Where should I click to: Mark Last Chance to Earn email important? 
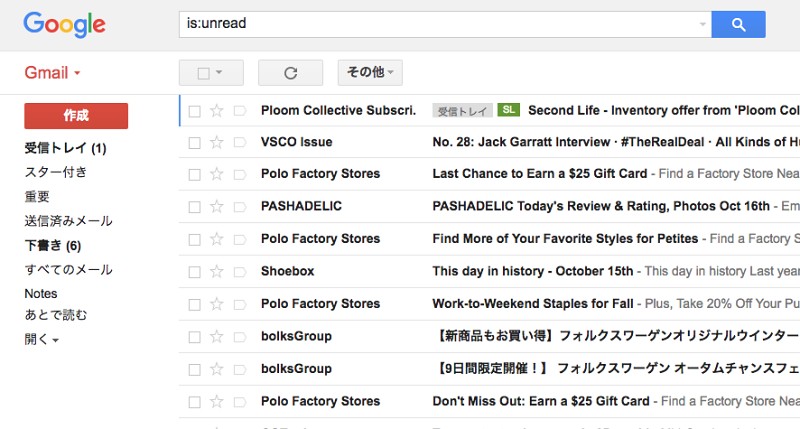[240, 174]
